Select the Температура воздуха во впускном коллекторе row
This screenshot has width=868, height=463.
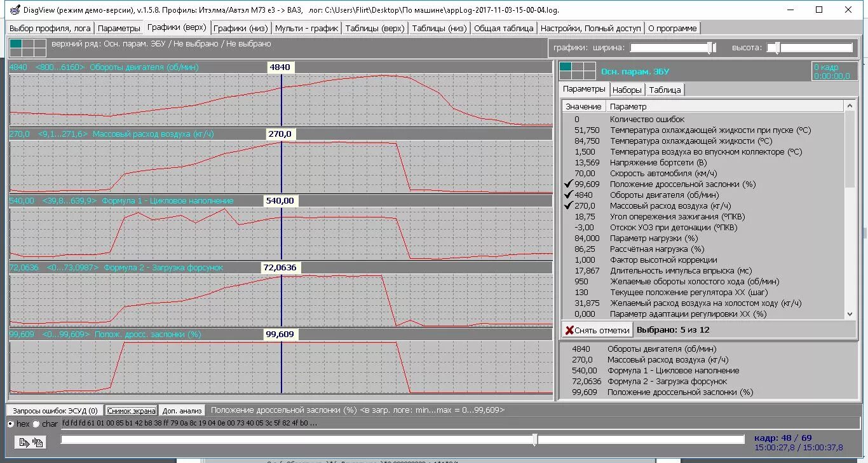[x=703, y=151]
